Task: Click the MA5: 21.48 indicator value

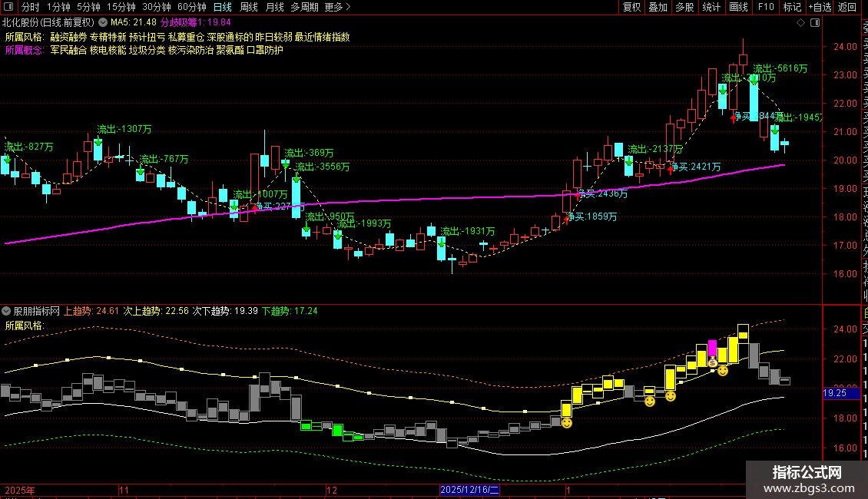Action: click(x=134, y=23)
